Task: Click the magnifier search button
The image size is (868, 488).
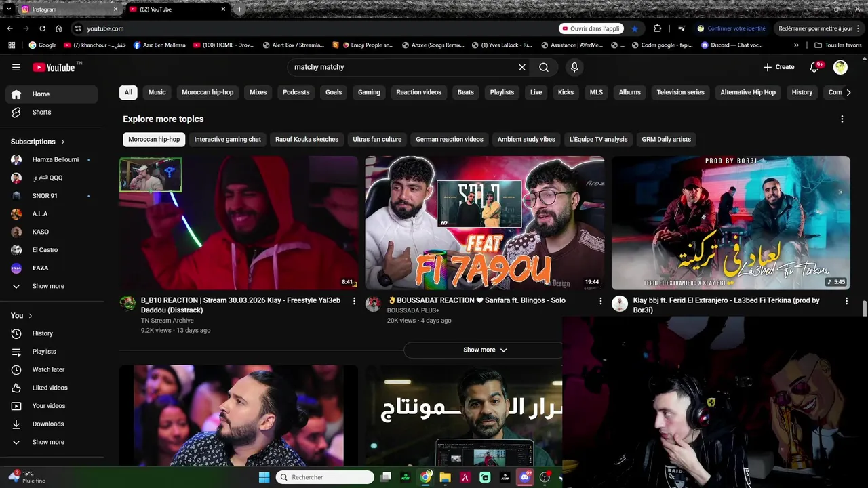Action: click(x=544, y=67)
